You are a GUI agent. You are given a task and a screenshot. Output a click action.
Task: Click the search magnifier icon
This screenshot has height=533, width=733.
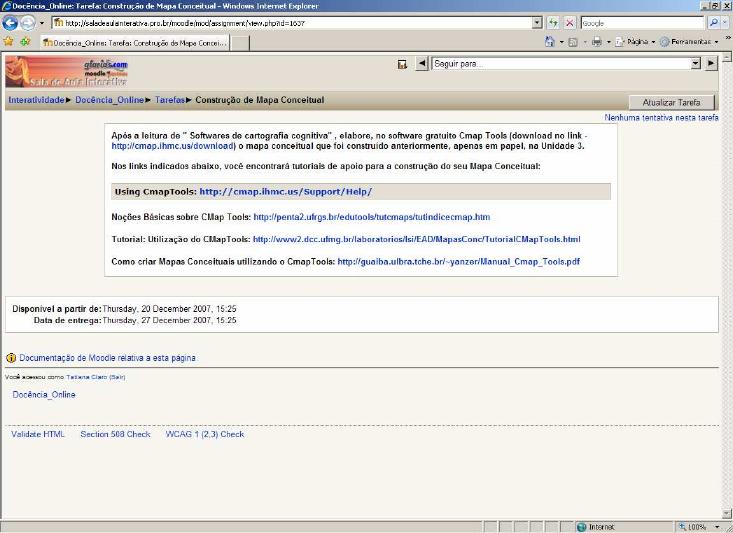click(712, 22)
